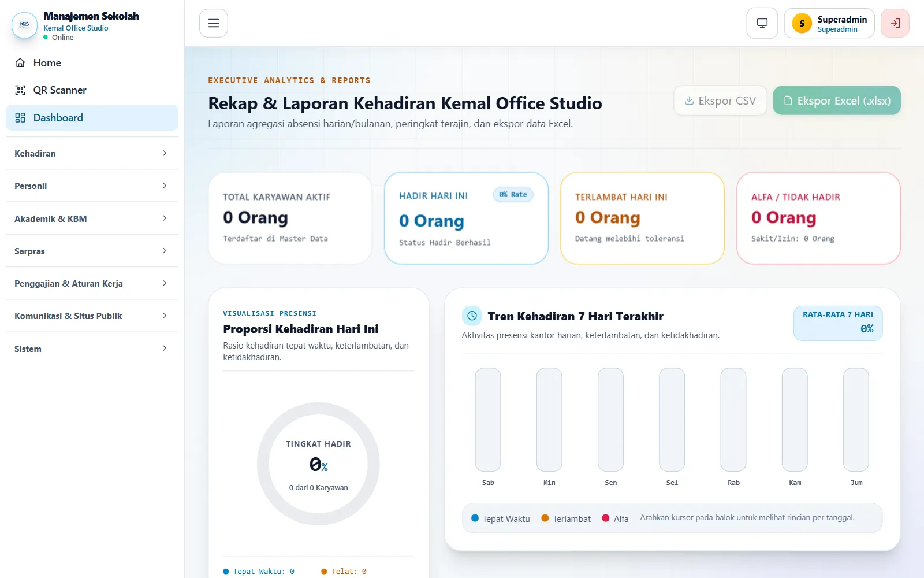Click the 0% Rate badge

513,195
